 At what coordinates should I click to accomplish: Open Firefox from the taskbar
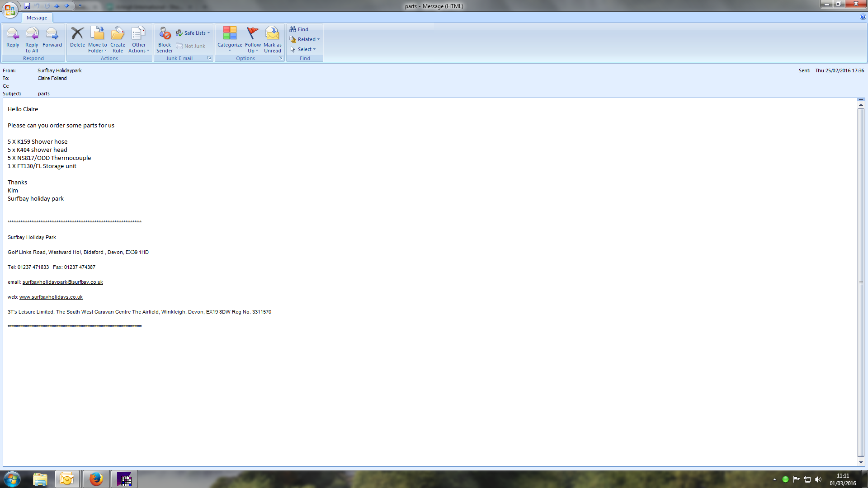point(96,479)
